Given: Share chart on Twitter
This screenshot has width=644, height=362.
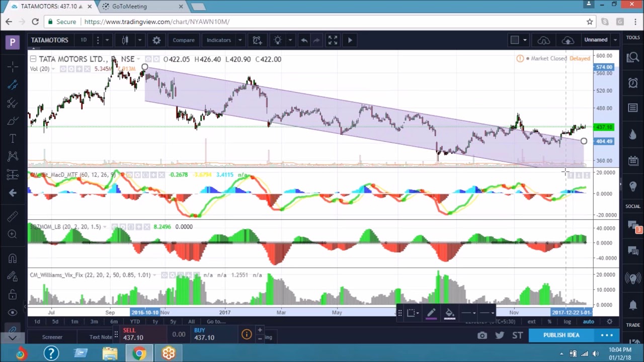Looking at the screenshot, I should point(500,335).
